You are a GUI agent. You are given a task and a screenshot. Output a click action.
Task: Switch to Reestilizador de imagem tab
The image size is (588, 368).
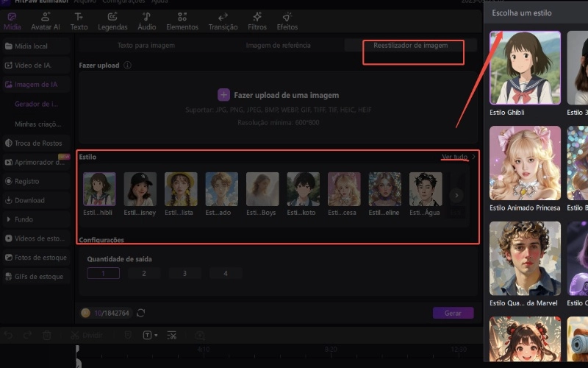[x=411, y=46]
